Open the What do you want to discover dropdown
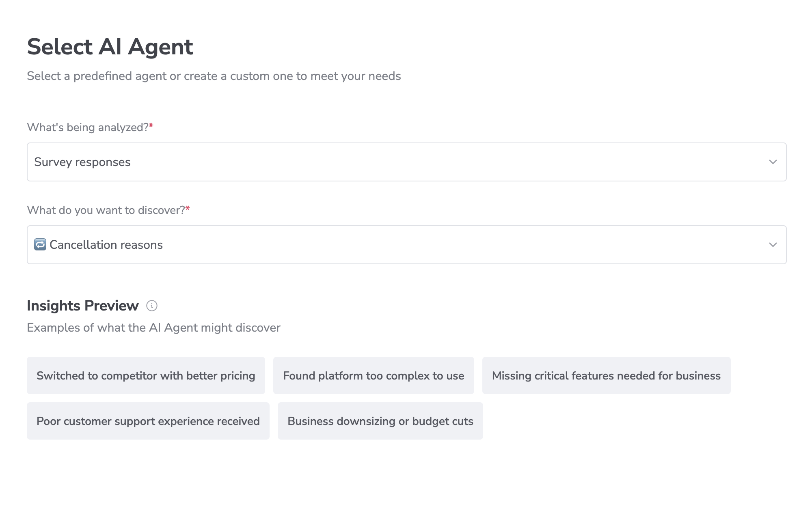812x509 pixels. (406, 244)
